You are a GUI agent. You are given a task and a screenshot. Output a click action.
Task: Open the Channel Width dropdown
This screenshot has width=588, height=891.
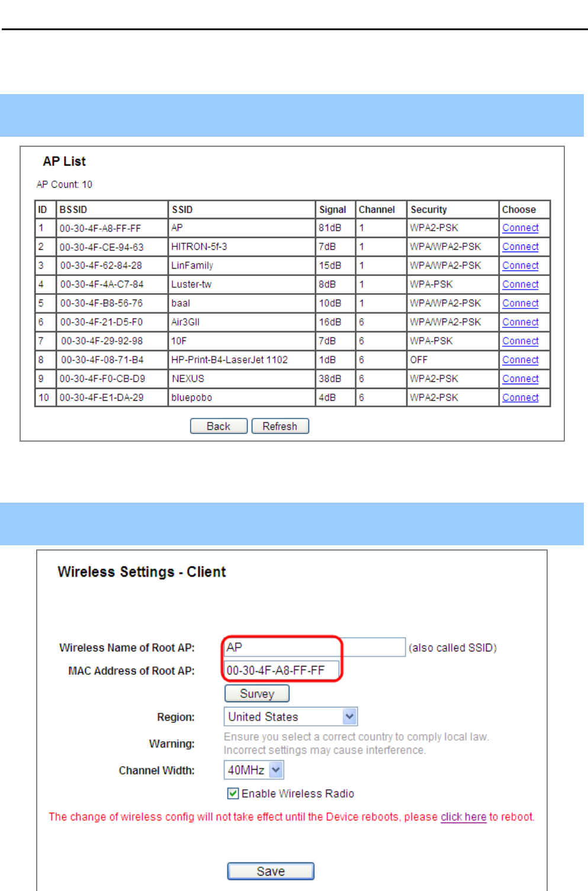[x=254, y=770]
